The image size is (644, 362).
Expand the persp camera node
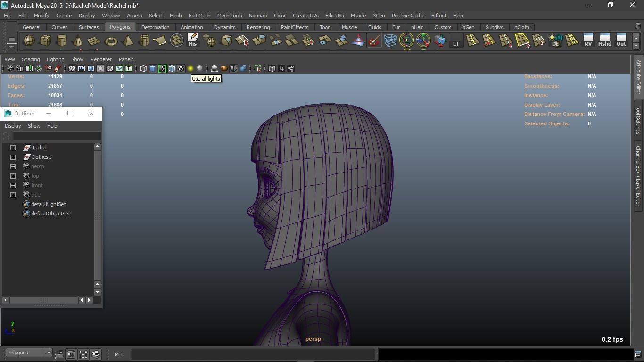tap(13, 166)
